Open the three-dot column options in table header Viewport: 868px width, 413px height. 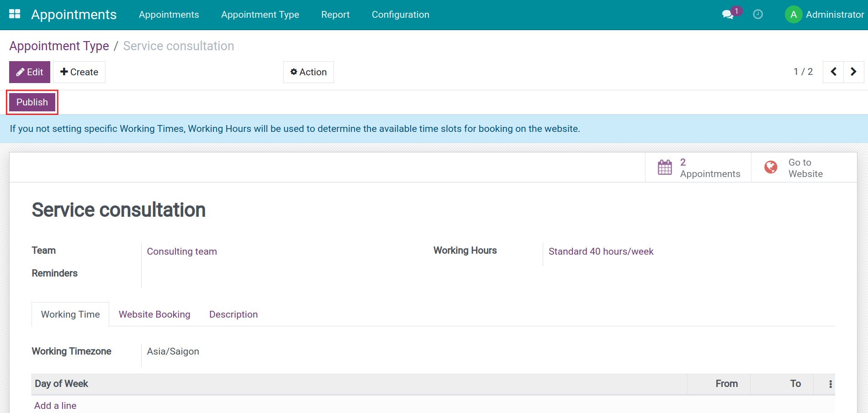(830, 384)
